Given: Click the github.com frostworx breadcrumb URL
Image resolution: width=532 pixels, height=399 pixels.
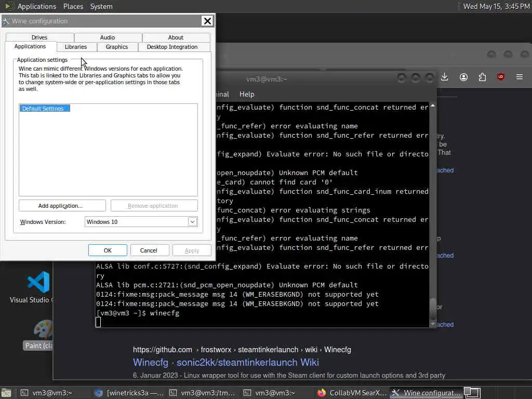Looking at the screenshot, I should (242, 350).
